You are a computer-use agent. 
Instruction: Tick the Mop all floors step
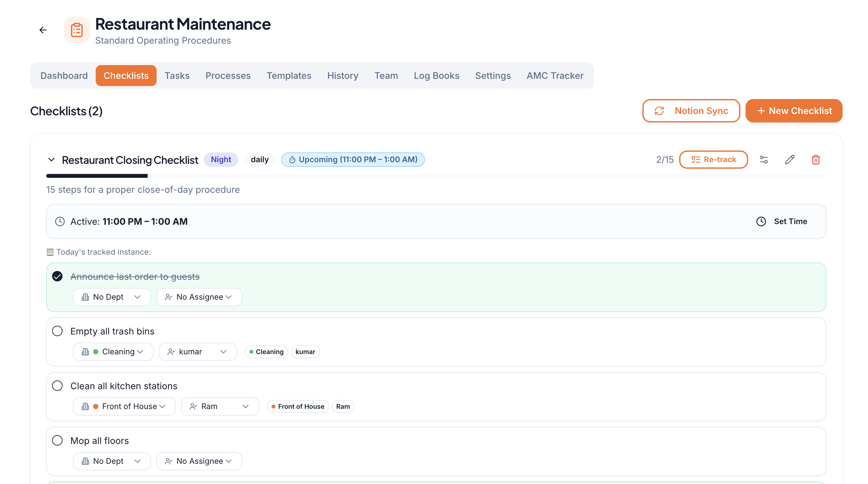click(57, 440)
